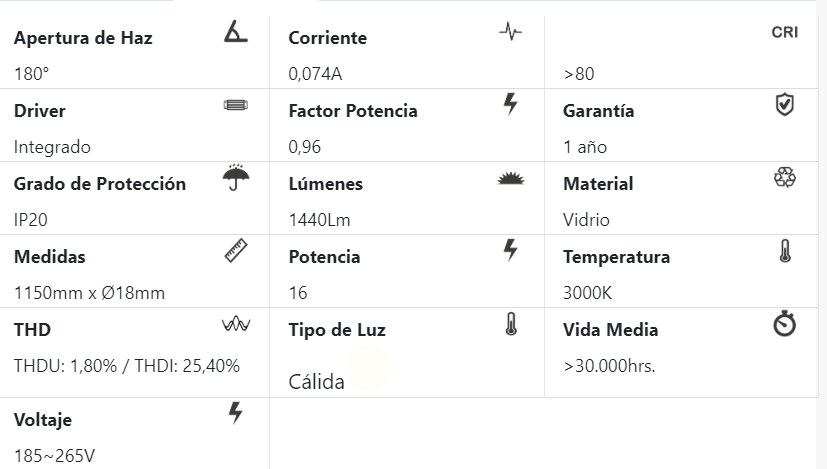Click the beam angle icon beside Apertura de Haz

[236, 32]
